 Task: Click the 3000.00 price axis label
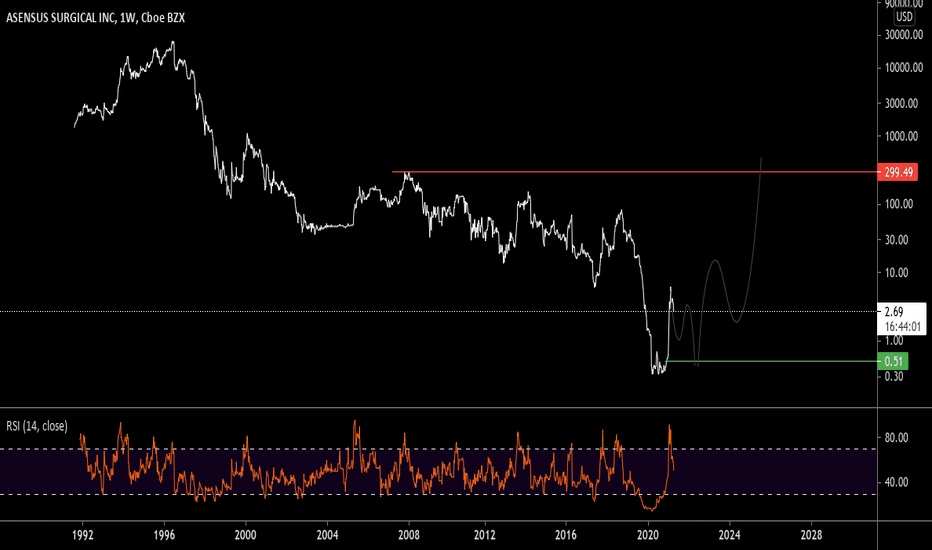tap(901, 103)
